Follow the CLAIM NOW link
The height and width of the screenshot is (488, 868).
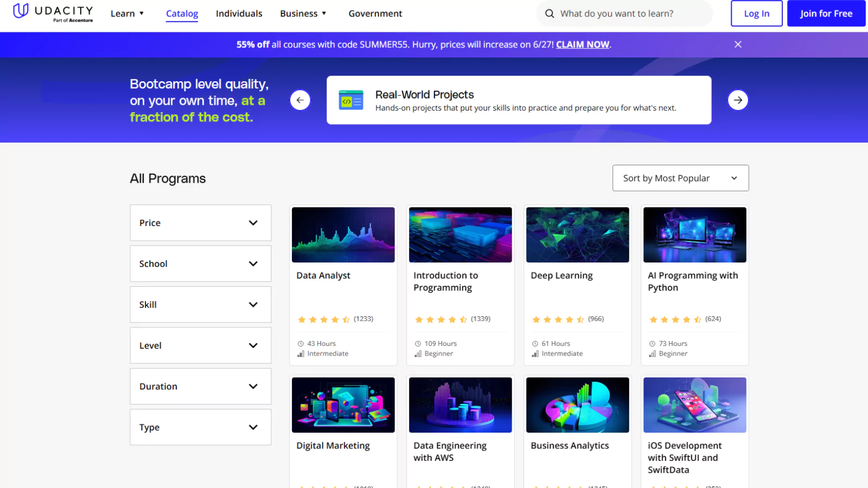pos(583,44)
